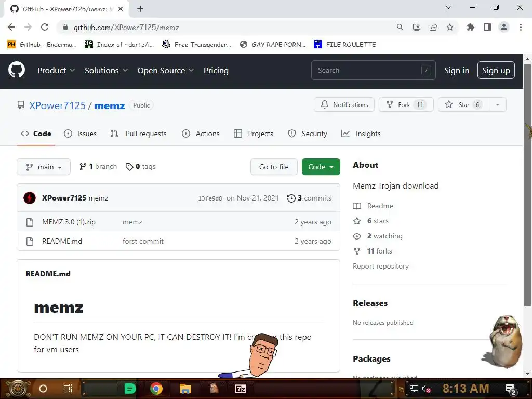View site info via the lock icon
The width and height of the screenshot is (532, 399).
(66, 27)
